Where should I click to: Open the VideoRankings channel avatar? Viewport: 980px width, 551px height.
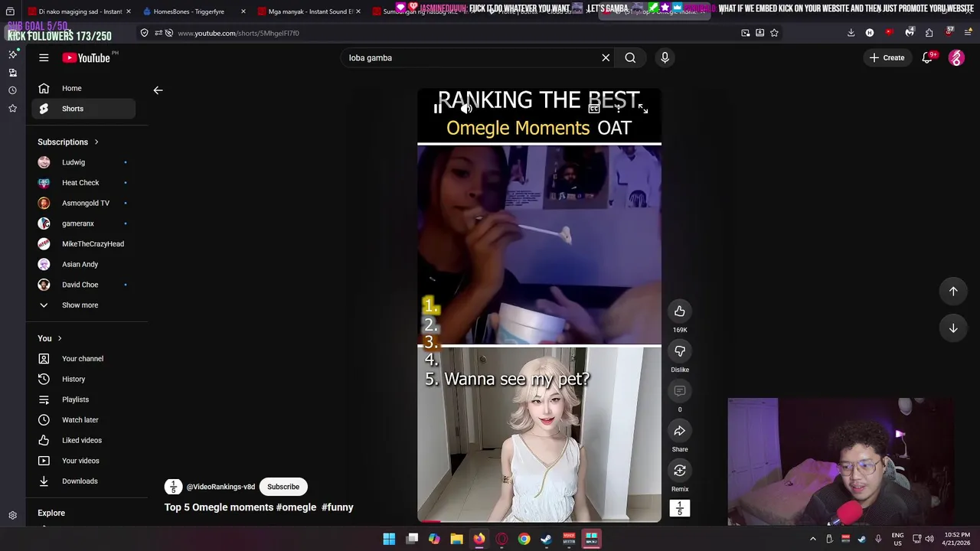173,487
